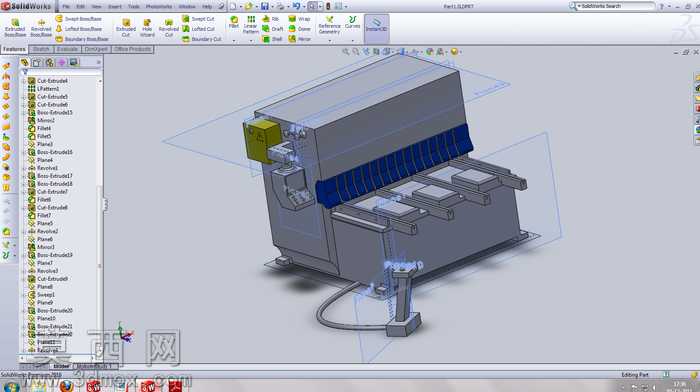Expand the Boss-Extrude15 tree node
The image size is (700, 392).
pos(24,113)
